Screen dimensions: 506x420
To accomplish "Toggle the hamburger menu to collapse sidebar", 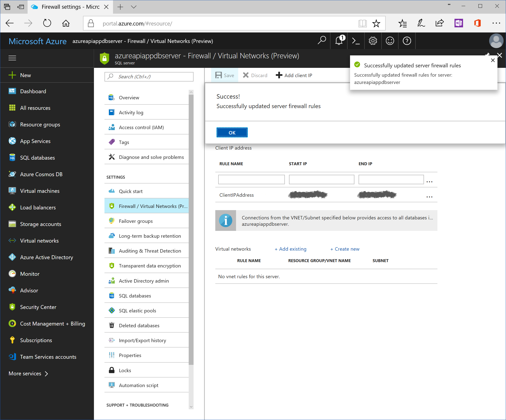I will point(12,58).
